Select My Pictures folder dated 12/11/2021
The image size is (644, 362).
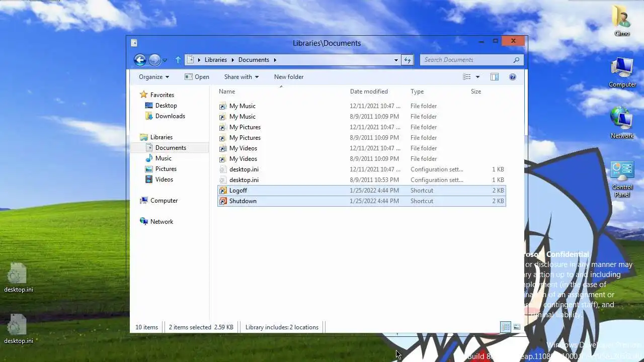pos(361,127)
